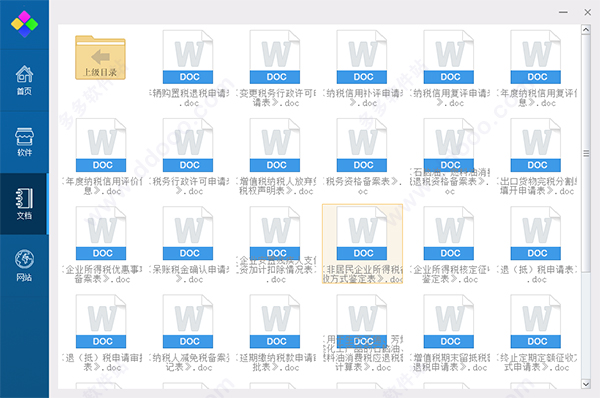Select the 文档 documents section
Image resolution: width=600 pixels, height=398 pixels.
(x=24, y=204)
